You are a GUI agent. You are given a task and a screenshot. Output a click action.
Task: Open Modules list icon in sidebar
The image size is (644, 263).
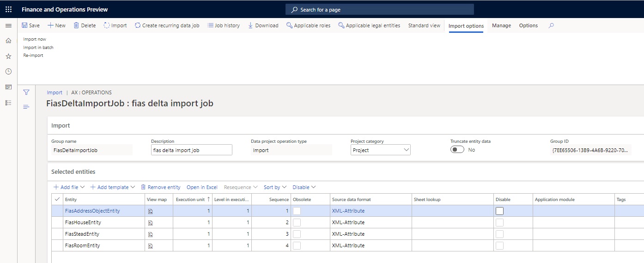[x=8, y=103]
